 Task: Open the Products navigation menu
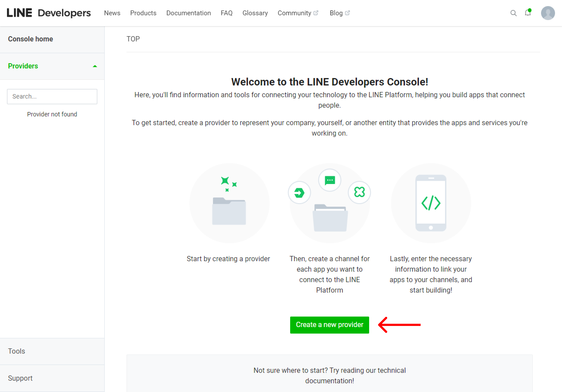pyautogui.click(x=143, y=13)
